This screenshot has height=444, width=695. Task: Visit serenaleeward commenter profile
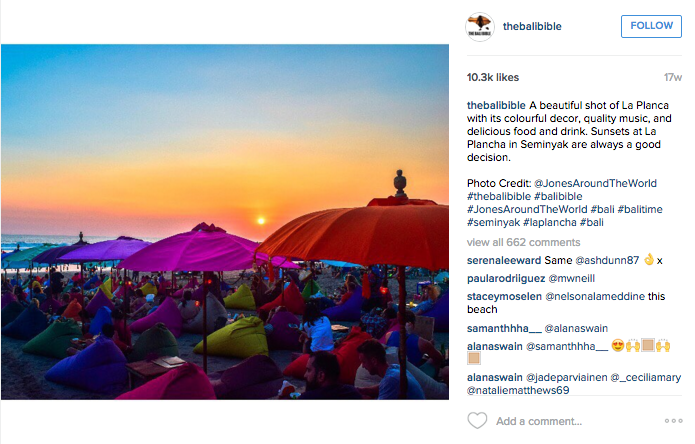coord(504,261)
